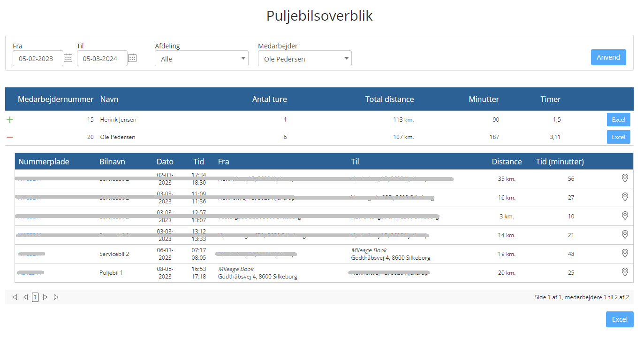Show map location for 20 km trip
The image size is (644, 356).
tap(625, 272)
